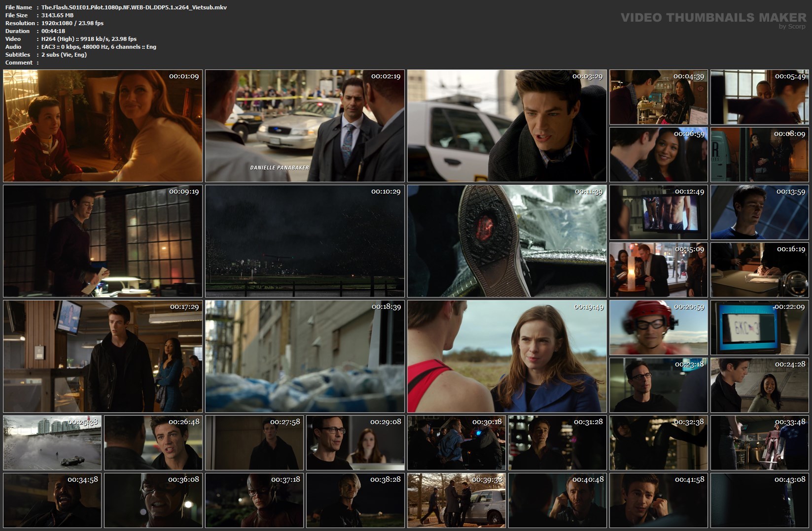Select the thumbnail timestamped 00:05:49
812x531 pixels.
pos(760,97)
